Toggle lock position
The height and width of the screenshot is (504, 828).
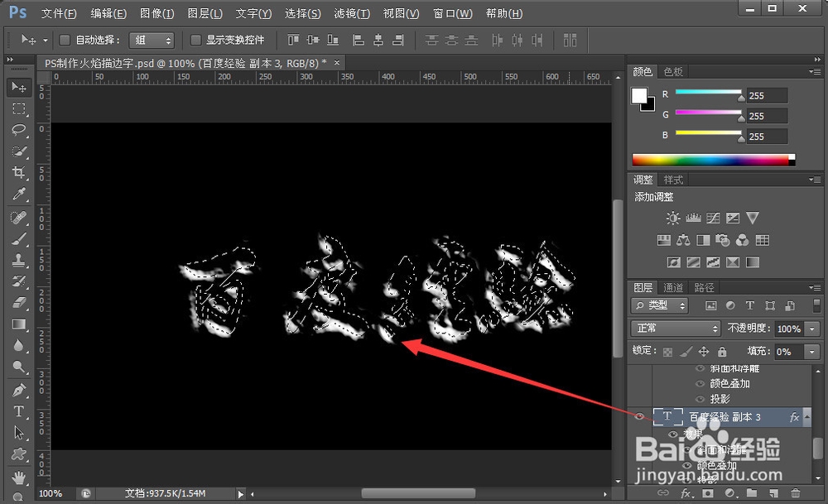coord(704,352)
